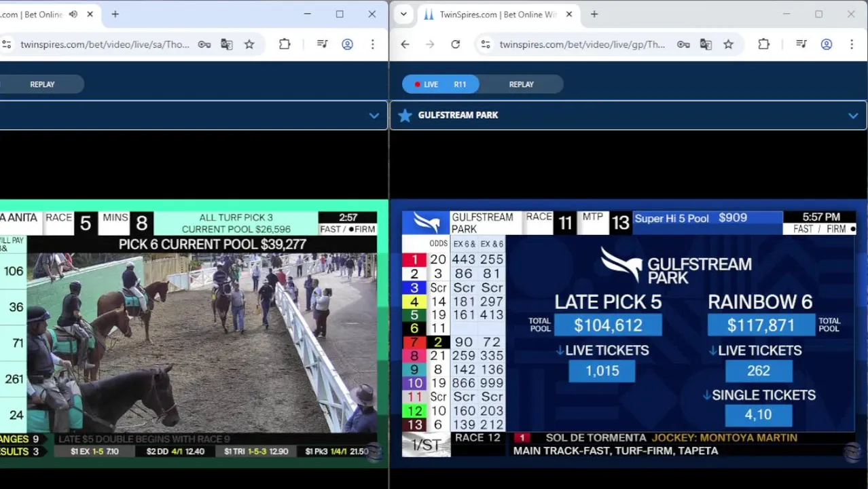Open password key icon in left window
The width and height of the screenshot is (868, 489).
pos(204,44)
